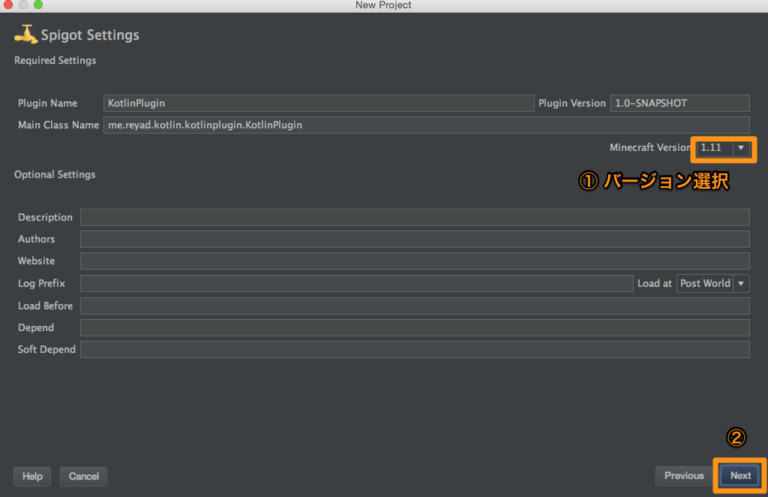The image size is (768, 497).
Task: Open Help for Spigot Settings
Action: coord(32,476)
